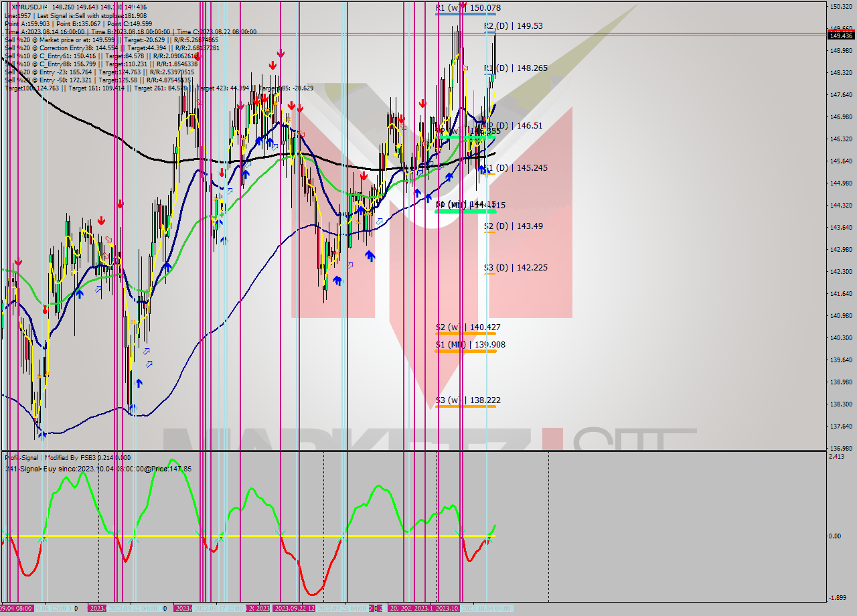Image resolution: width=857 pixels, height=616 pixels.
Task: Click the current price tag 149.436
Action: click(842, 36)
